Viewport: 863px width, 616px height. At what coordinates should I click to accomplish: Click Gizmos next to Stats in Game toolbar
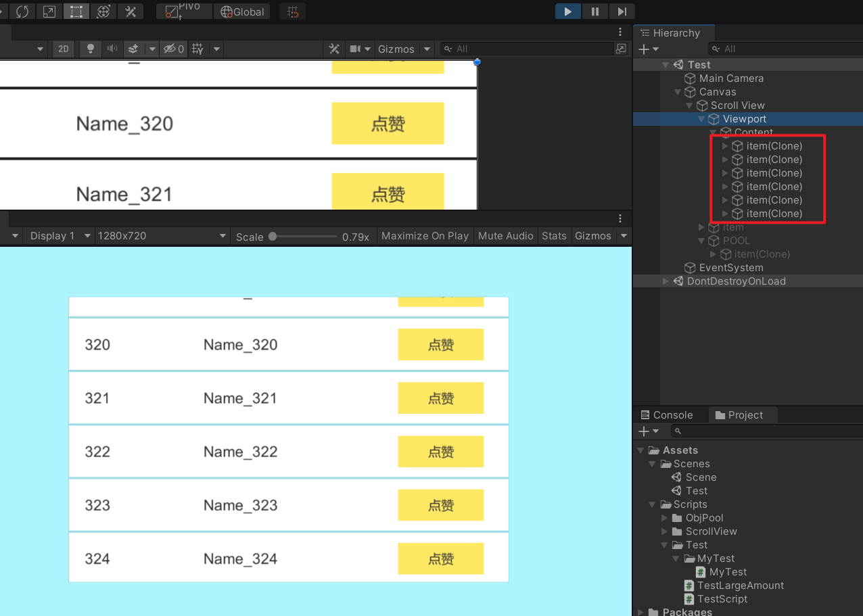[x=593, y=236]
